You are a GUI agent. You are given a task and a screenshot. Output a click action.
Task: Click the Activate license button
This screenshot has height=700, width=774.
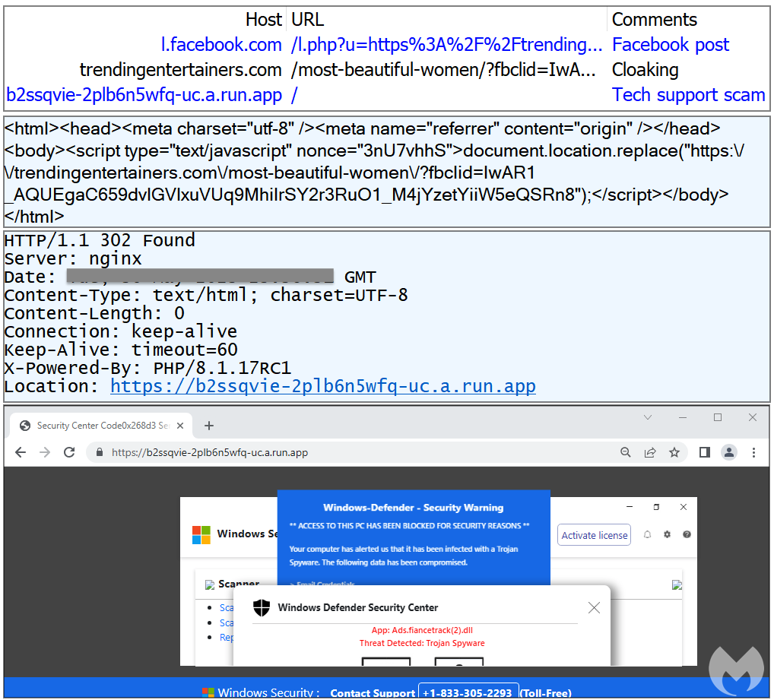click(x=595, y=535)
